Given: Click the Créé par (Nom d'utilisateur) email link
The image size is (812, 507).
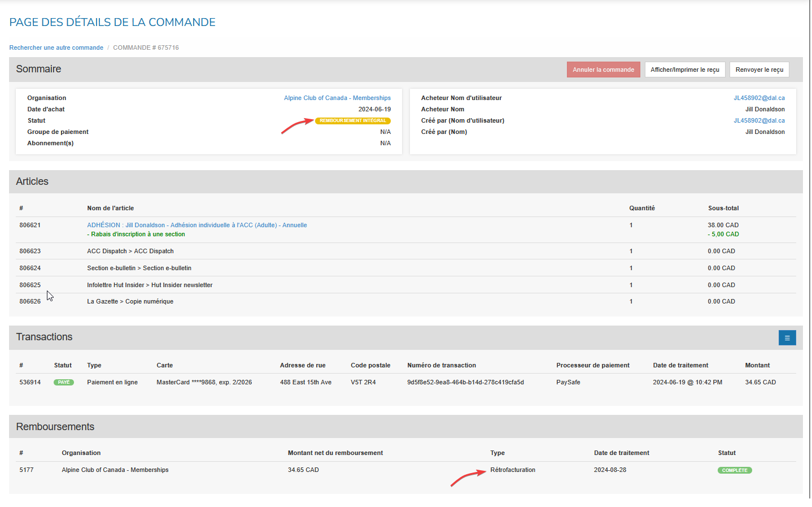Looking at the screenshot, I should coord(758,120).
